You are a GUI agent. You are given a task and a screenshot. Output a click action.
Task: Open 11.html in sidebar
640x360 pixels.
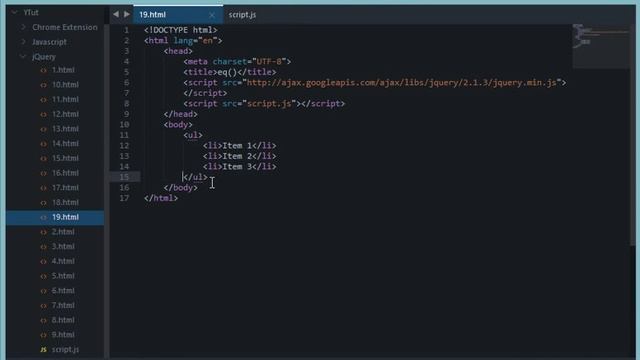[x=65, y=99]
